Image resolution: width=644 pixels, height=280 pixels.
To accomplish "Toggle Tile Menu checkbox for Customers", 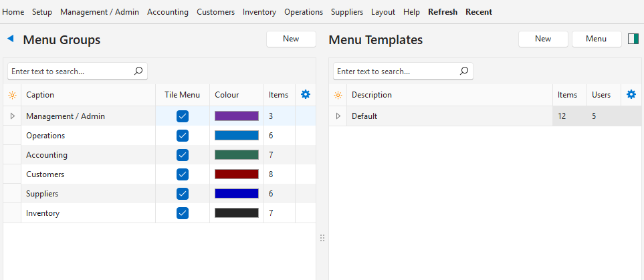I will [183, 174].
